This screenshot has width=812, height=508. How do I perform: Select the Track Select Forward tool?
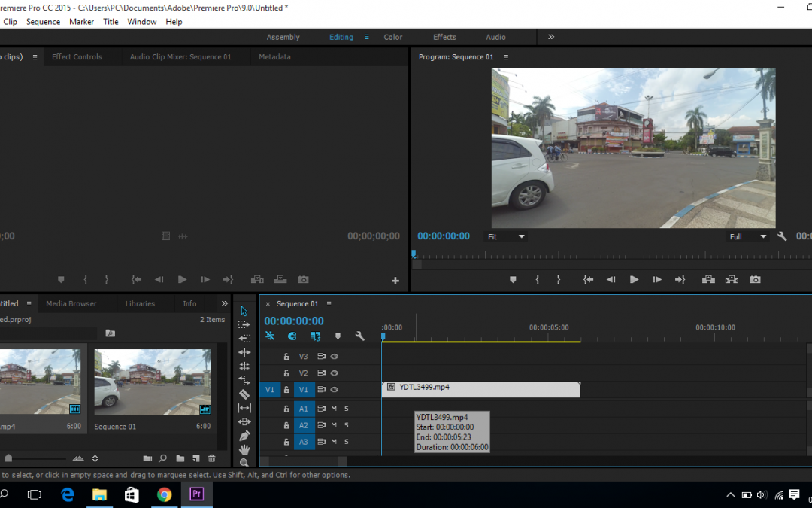(244, 324)
